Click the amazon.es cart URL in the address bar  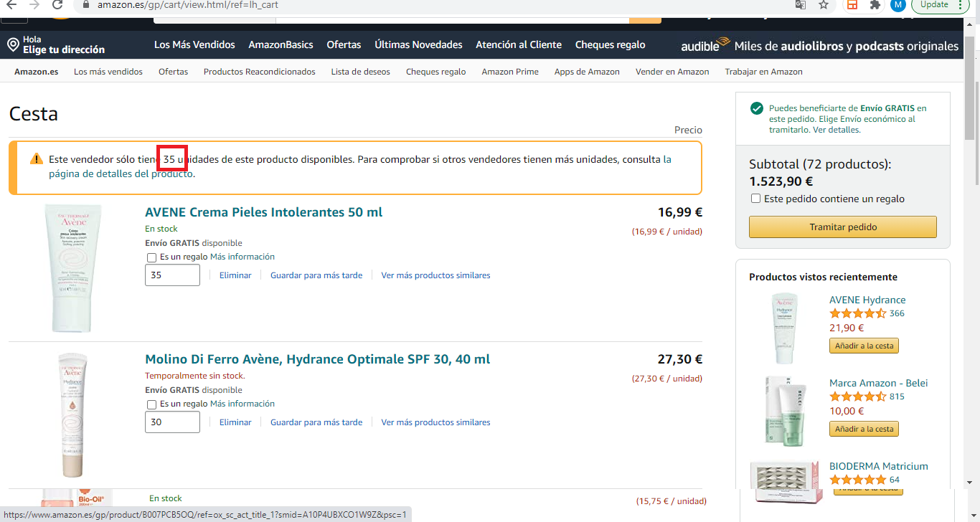point(188,5)
